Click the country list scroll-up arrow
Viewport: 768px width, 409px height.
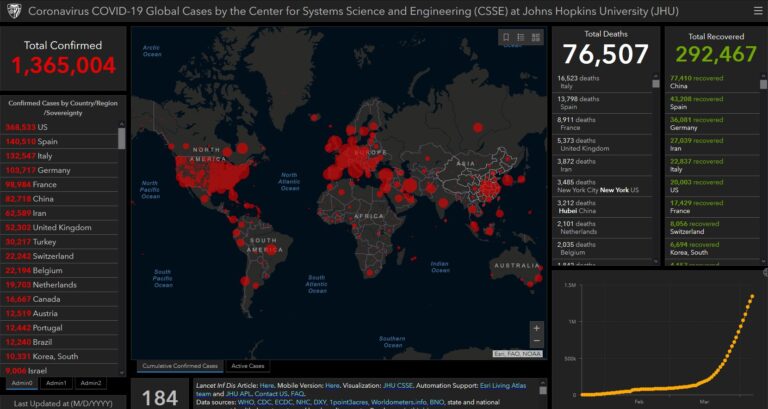[x=121, y=124]
